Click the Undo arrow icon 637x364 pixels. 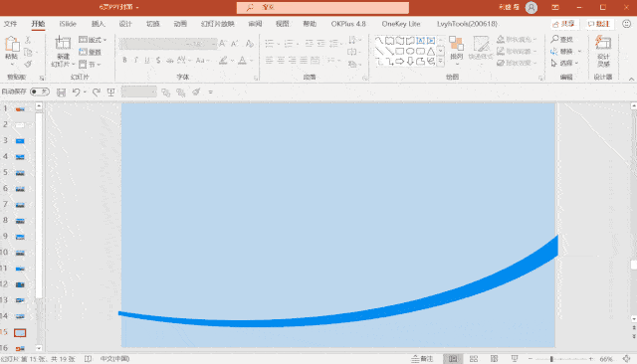(76, 92)
